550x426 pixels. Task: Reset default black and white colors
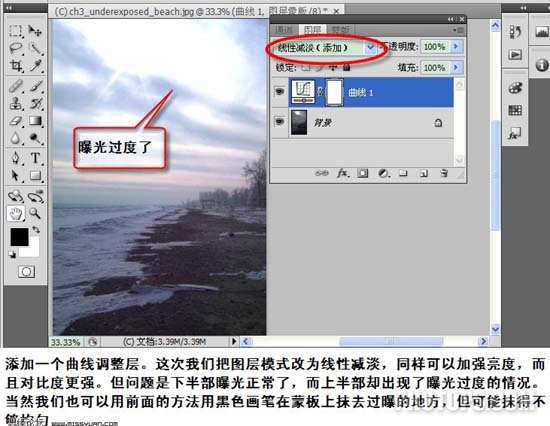click(x=12, y=254)
